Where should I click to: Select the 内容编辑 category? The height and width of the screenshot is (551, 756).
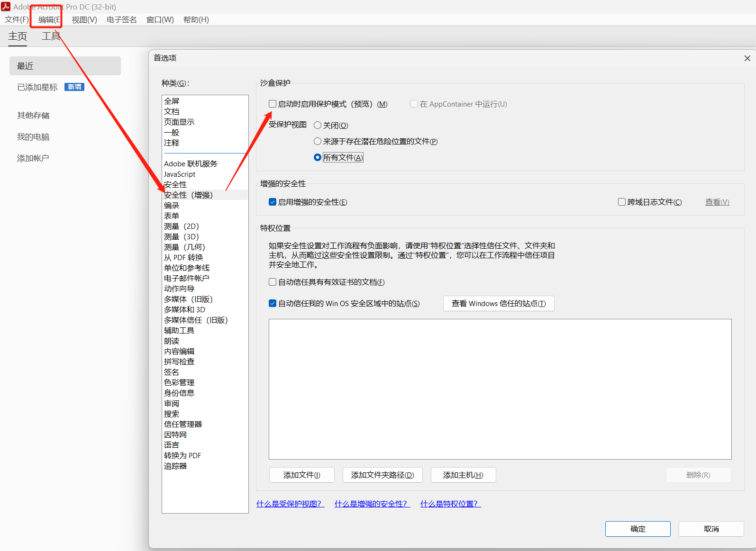[179, 351]
